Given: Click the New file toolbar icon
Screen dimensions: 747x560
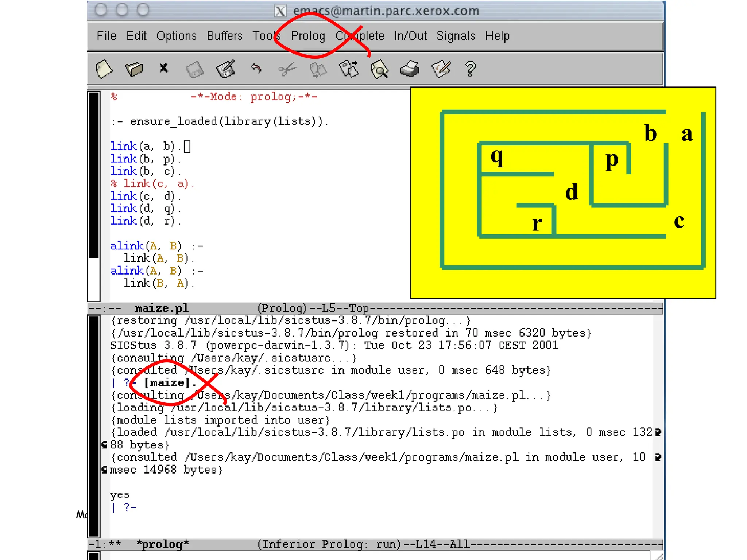Looking at the screenshot, I should tap(104, 69).
